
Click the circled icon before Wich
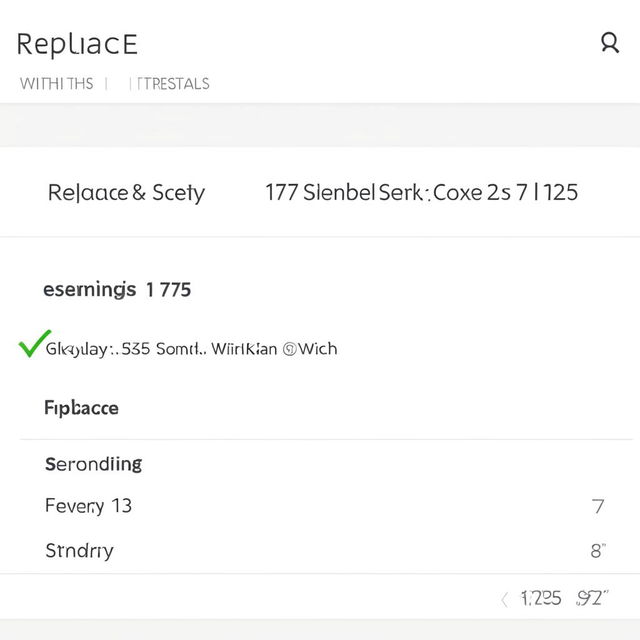289,349
